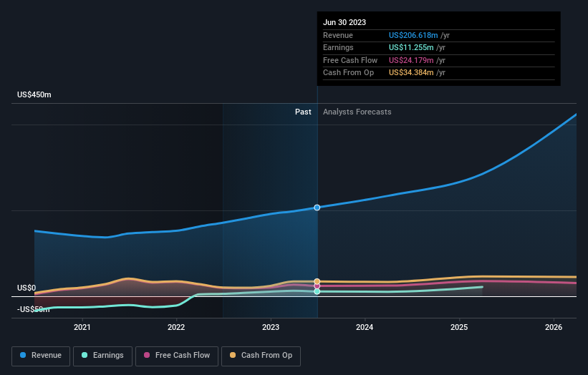Select the 2025 x-axis label
The image size is (588, 375).
(x=459, y=327)
